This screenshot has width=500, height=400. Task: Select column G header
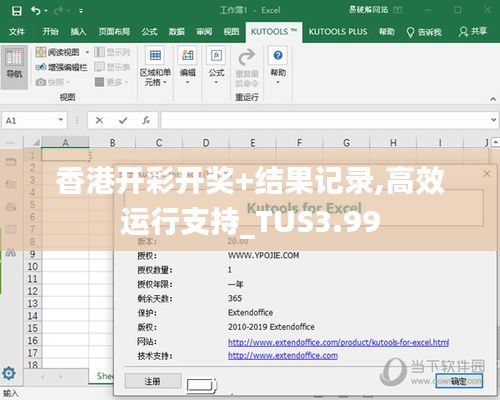click(x=346, y=143)
